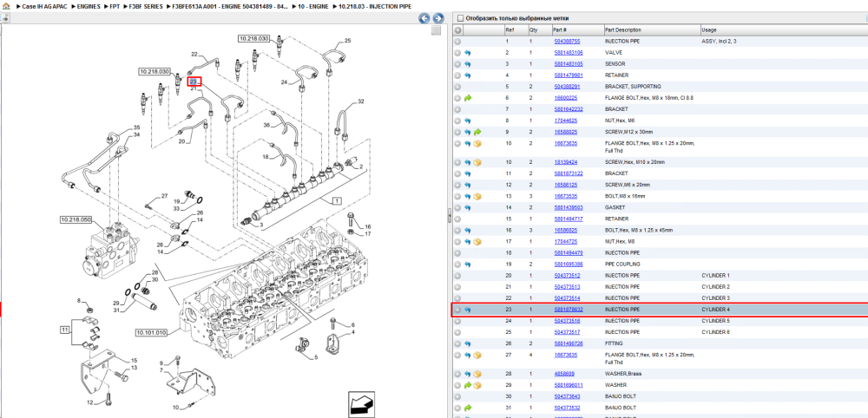The width and height of the screenshot is (868, 418).
Task: Click the blue arrow icon in GASKET row
Action: [x=467, y=208]
